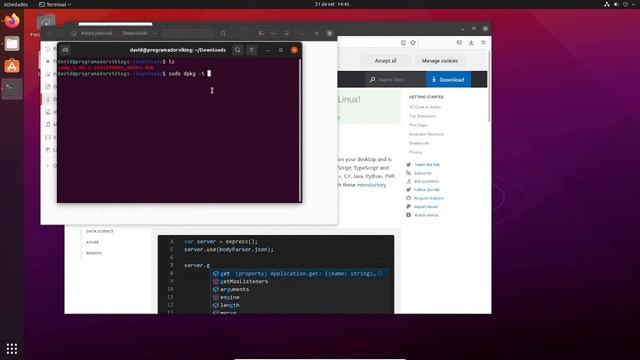Viewport: 640px width, 360px height.
Task: Follow the introductory link in the paragraph
Action: pos(371,185)
